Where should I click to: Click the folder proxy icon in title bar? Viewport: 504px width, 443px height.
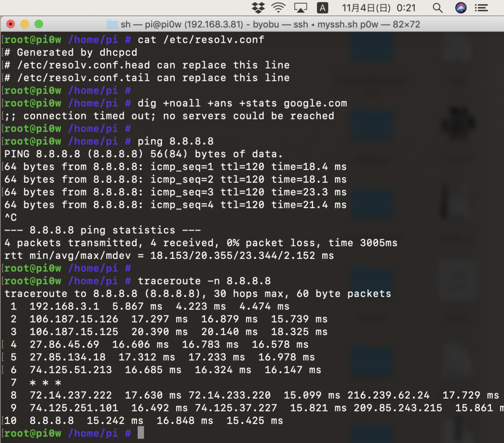[x=112, y=24]
